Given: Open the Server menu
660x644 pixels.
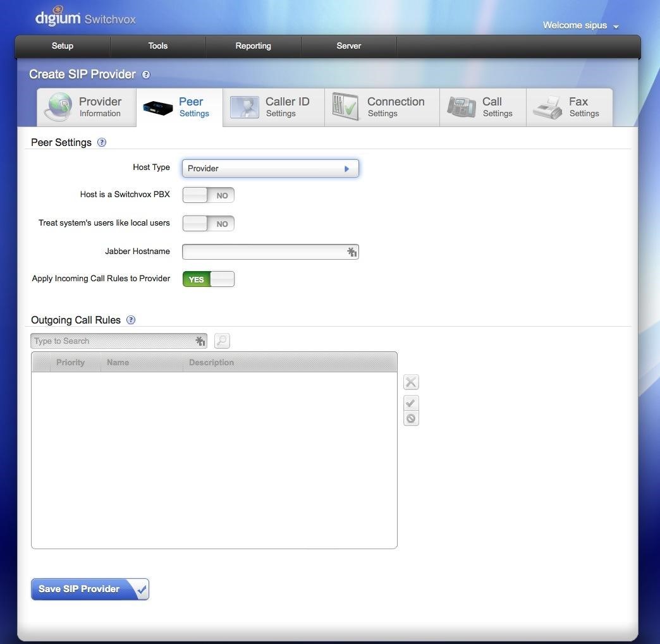Looking at the screenshot, I should point(349,46).
